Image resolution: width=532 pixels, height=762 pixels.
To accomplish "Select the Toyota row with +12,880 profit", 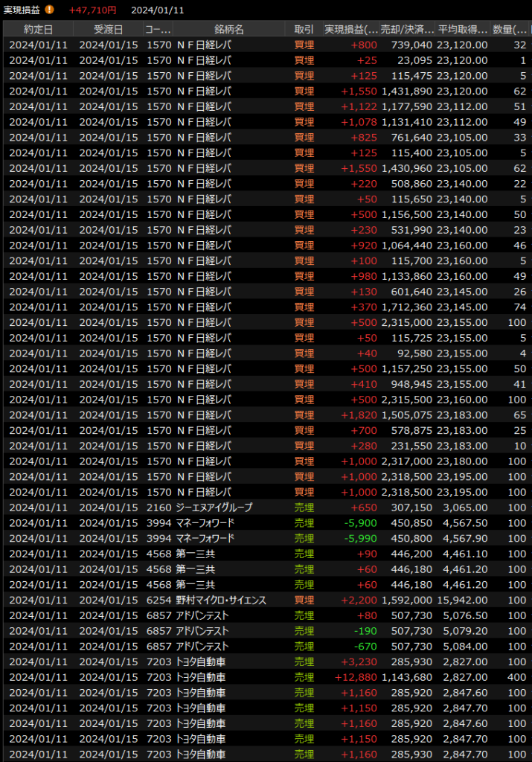I will click(x=201, y=677).
